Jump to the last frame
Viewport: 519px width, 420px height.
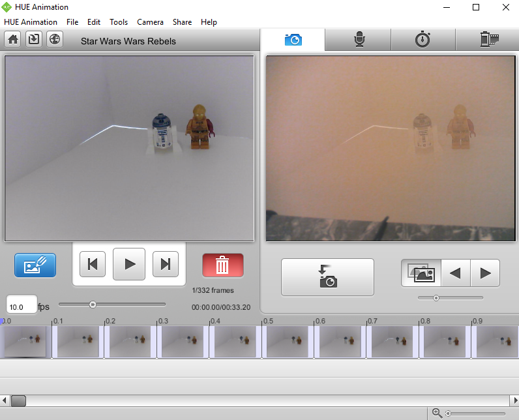tap(166, 264)
